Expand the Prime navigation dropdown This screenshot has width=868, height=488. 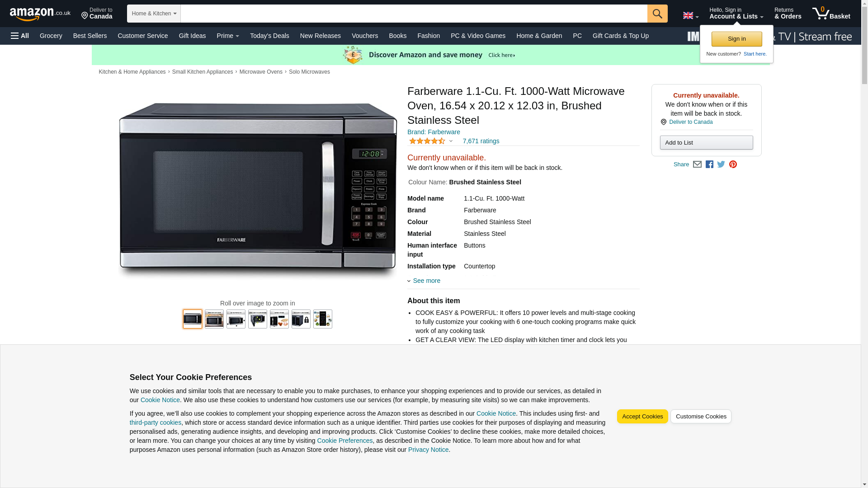pos(228,36)
